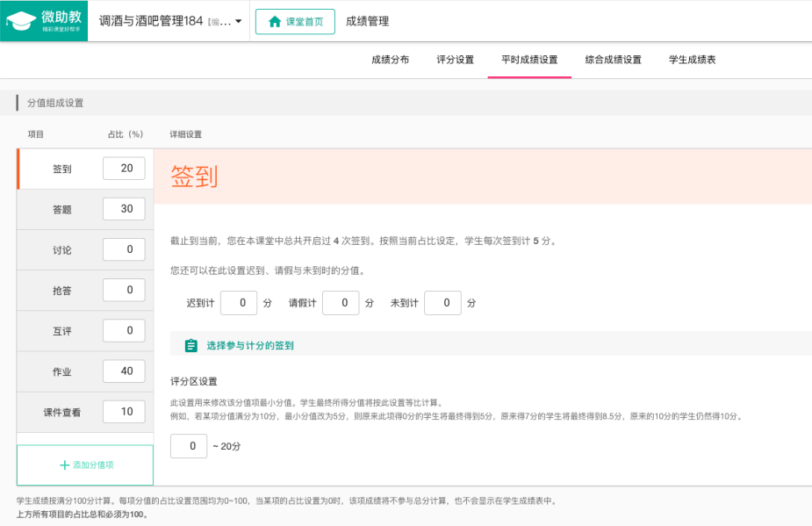
Task: Click the 项目 column header
Action: tap(36, 134)
